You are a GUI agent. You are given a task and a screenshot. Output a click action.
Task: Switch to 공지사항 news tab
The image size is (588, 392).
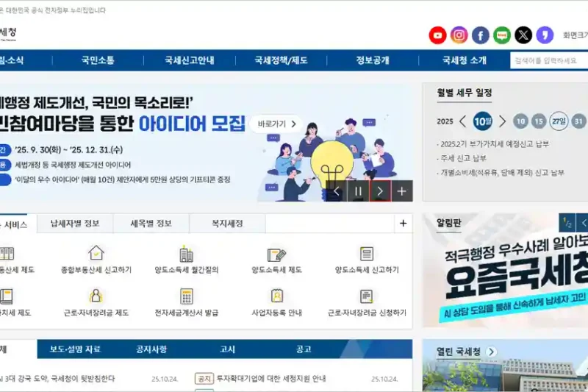pyautogui.click(x=151, y=349)
